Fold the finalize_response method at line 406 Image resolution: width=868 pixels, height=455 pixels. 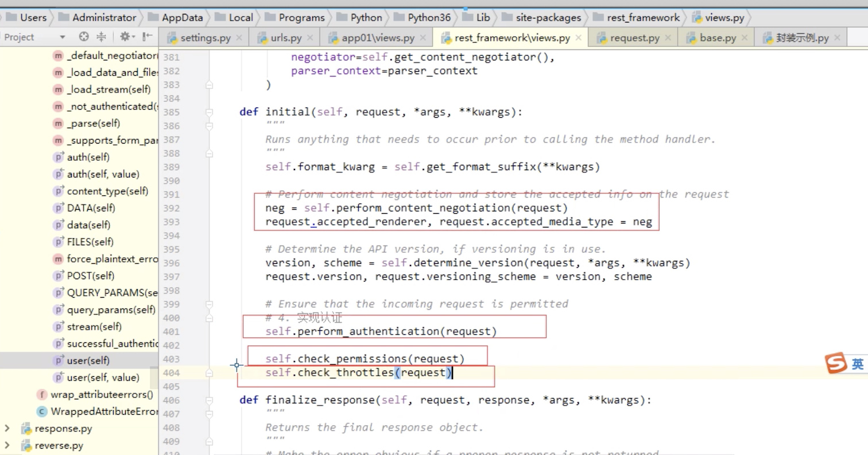[210, 400]
